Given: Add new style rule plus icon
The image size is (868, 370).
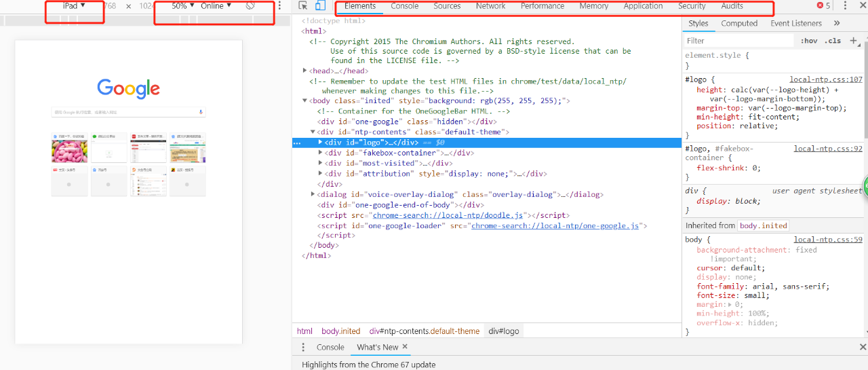Looking at the screenshot, I should (x=854, y=41).
